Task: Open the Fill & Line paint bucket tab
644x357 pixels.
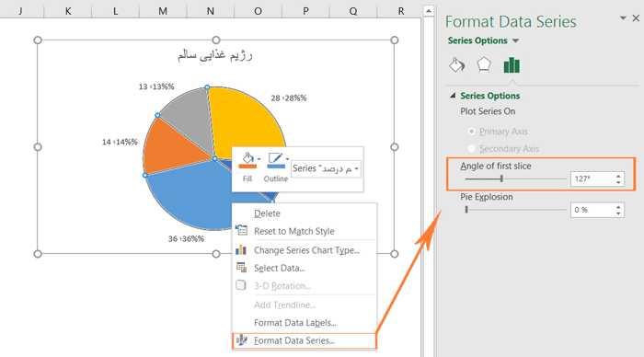Action: 456,65
